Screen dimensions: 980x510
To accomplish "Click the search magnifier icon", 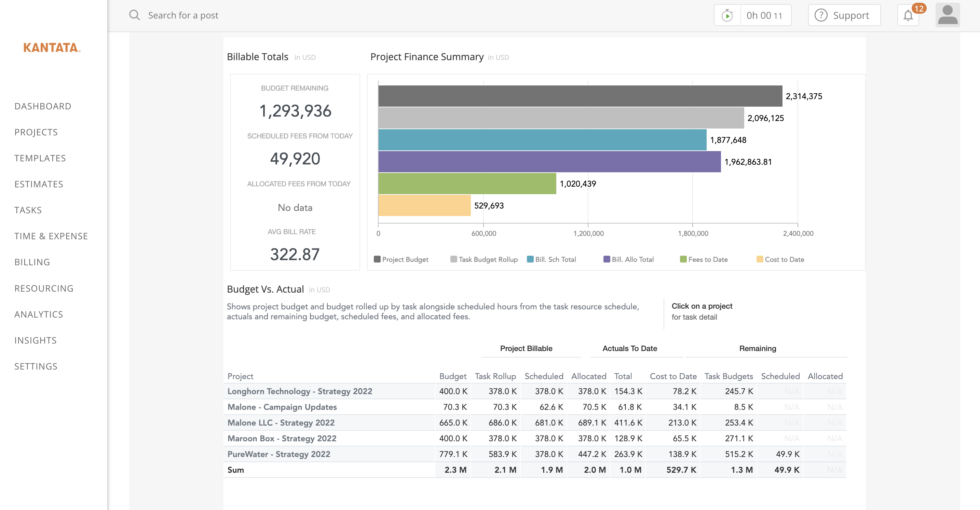I will point(134,15).
